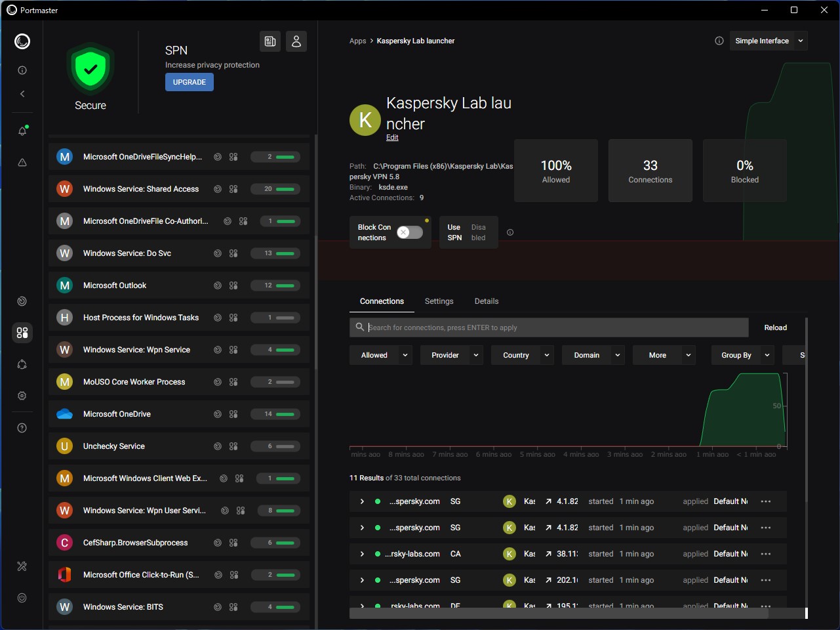840x630 pixels.
Task: Click the news feed icon beside profile
Action: coord(270,41)
